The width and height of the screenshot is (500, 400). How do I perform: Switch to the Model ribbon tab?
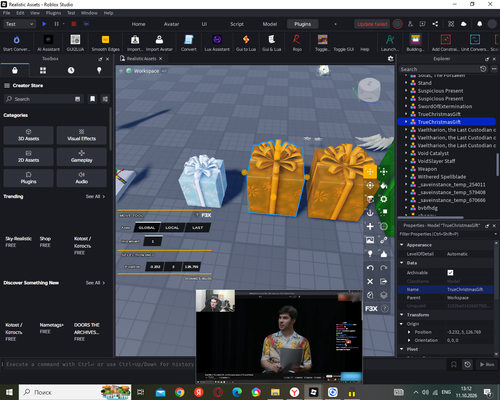(270, 24)
